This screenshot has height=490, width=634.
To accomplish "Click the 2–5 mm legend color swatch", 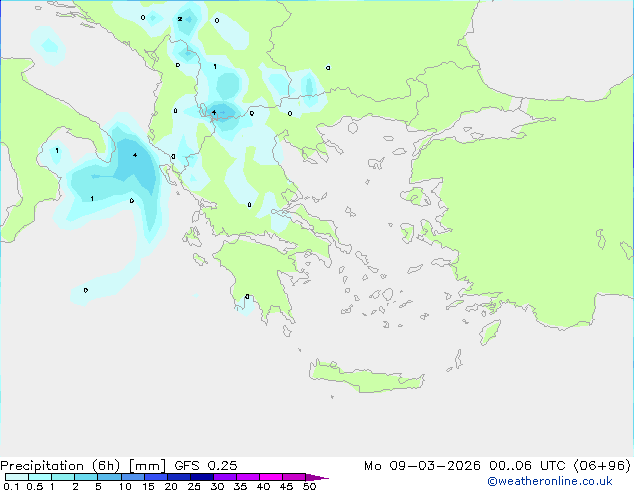I will 86,477.
